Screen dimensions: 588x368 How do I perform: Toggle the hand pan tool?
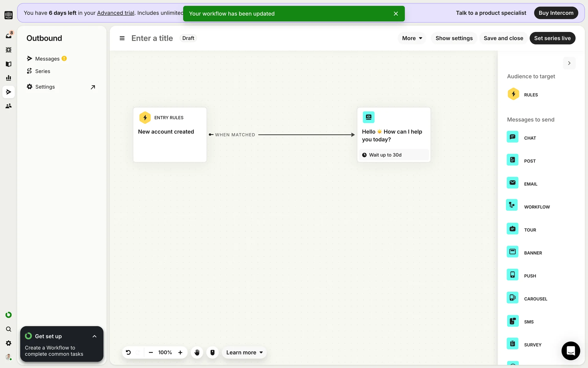[x=197, y=352]
